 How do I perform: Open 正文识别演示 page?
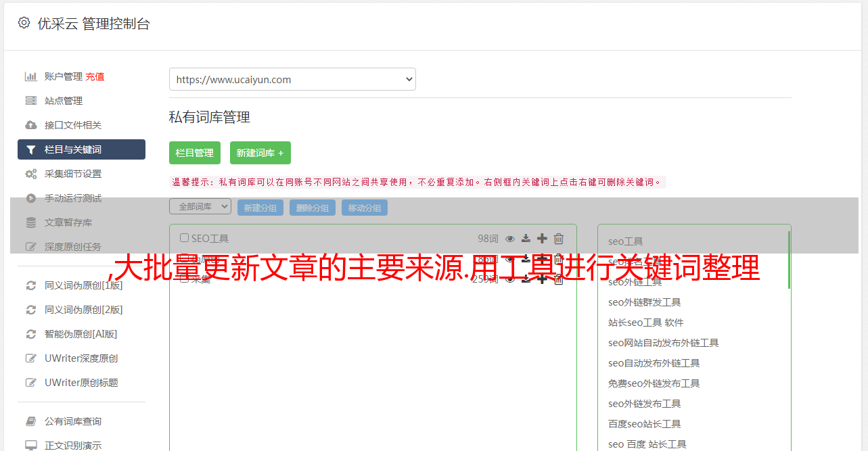(x=73, y=446)
